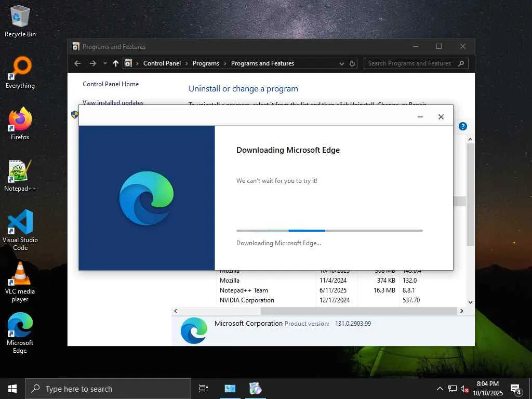This screenshot has height=399, width=532.
Task: Click the Forward arrow in Programs and Features
Action: pyautogui.click(x=92, y=63)
